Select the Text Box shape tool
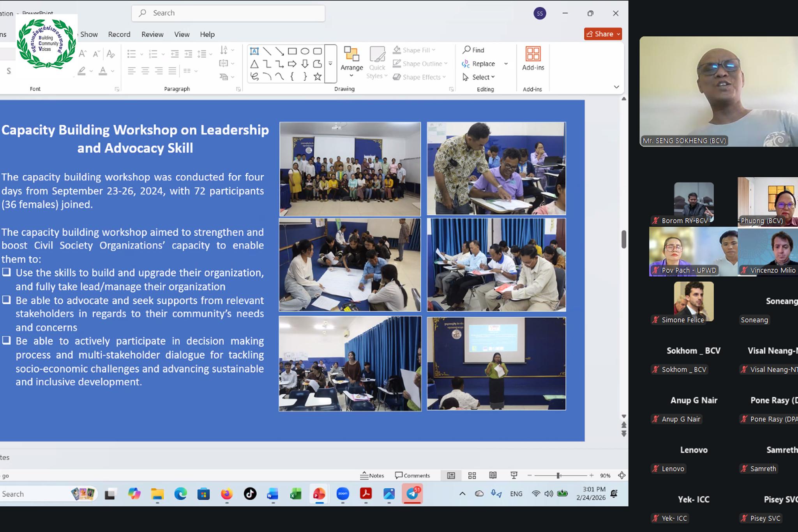The height and width of the screenshot is (532, 798). tap(254, 51)
